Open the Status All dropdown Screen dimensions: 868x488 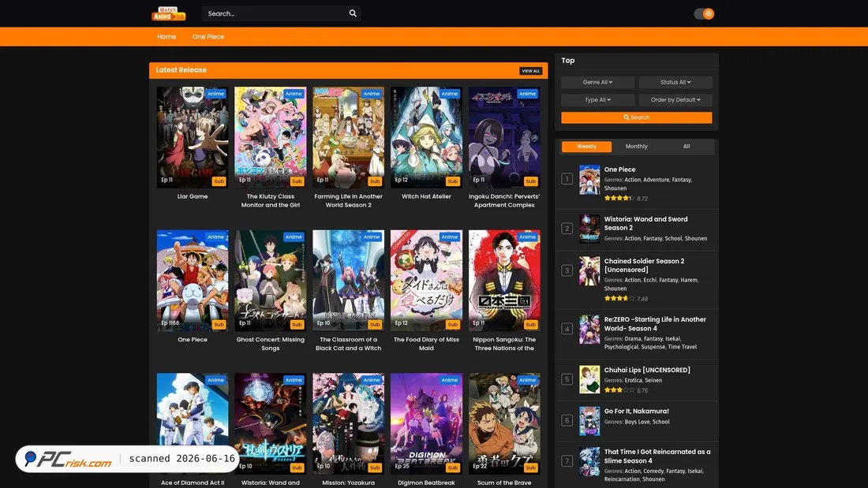click(675, 82)
